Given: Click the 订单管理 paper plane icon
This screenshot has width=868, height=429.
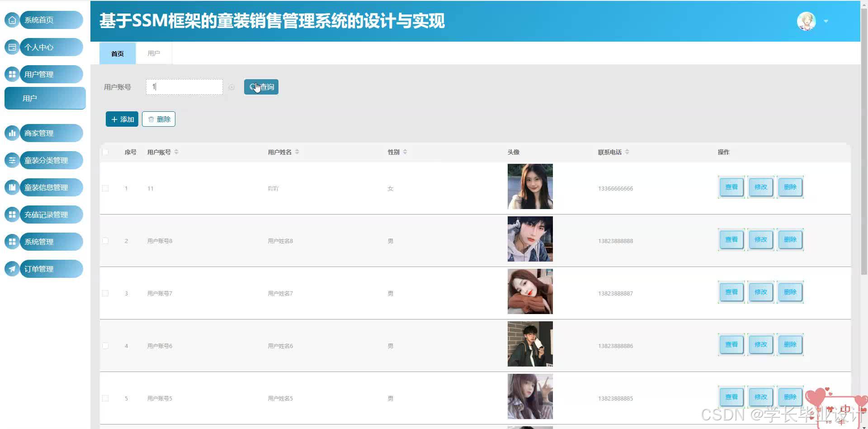Looking at the screenshot, I should [x=12, y=269].
